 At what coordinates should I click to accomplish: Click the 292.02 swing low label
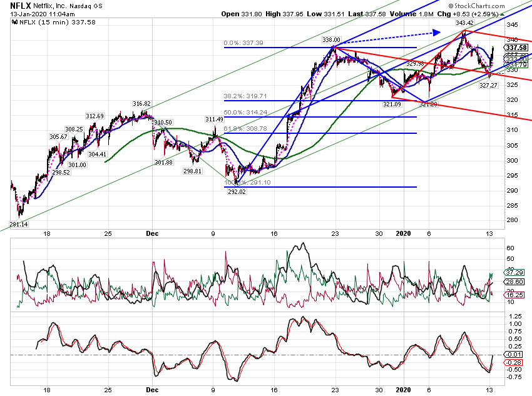tap(237, 192)
